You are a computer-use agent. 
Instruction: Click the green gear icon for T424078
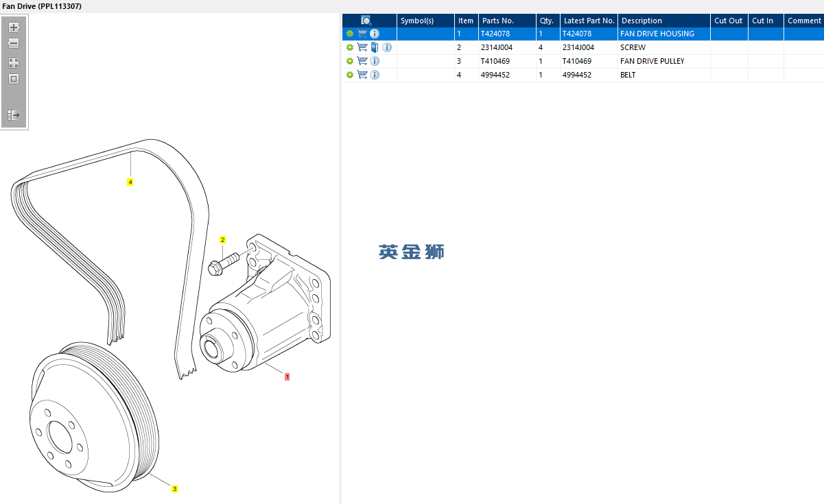click(x=350, y=34)
